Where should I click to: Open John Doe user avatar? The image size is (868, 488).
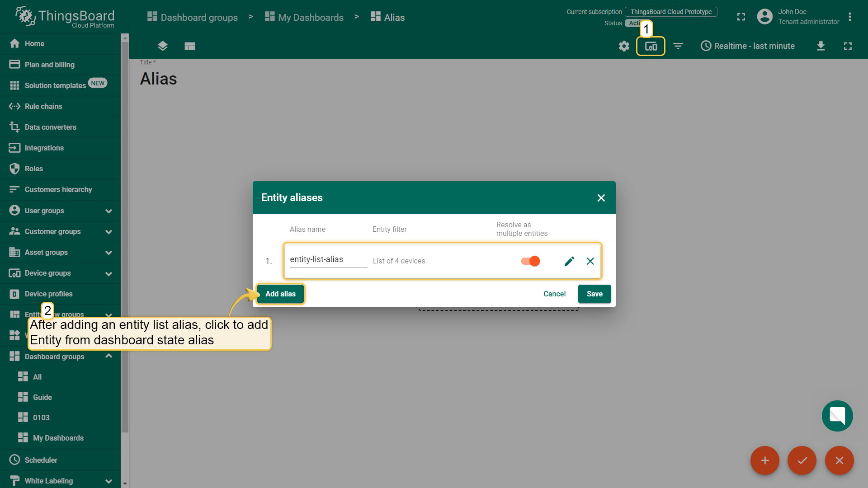764,17
